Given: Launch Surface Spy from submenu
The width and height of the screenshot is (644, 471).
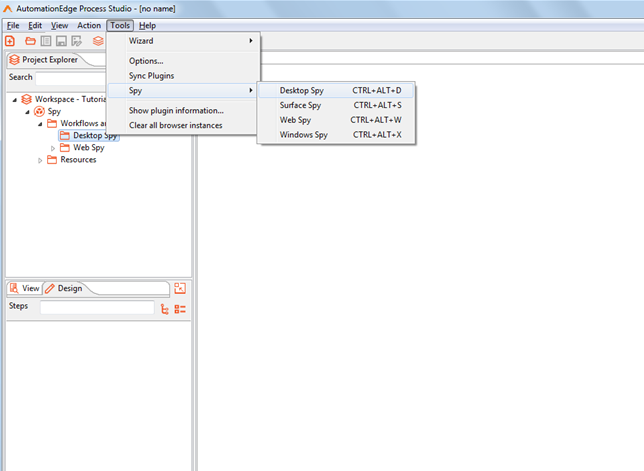Looking at the screenshot, I should (x=336, y=105).
